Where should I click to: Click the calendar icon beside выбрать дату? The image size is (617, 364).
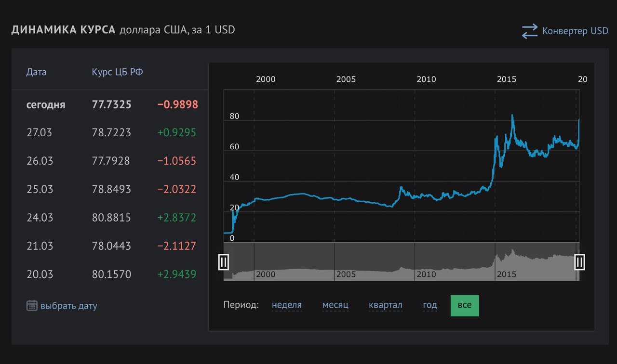click(32, 305)
